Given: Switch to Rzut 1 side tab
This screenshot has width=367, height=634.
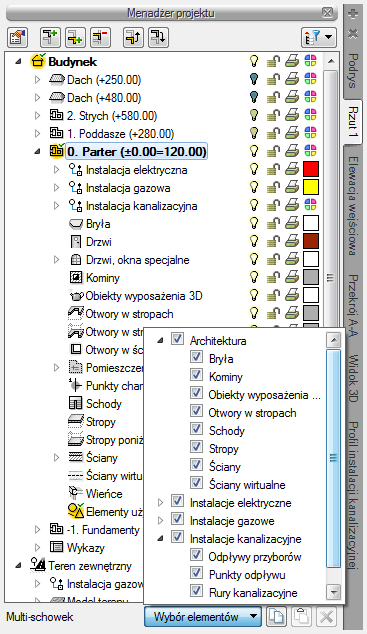Looking at the screenshot, I should click(x=353, y=121).
